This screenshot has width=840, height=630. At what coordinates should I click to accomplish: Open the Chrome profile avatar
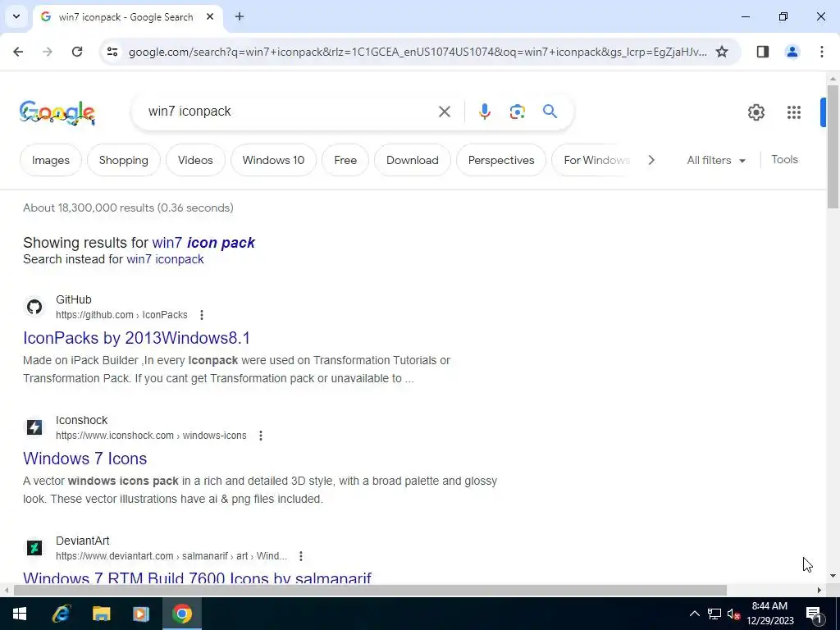pos(792,52)
